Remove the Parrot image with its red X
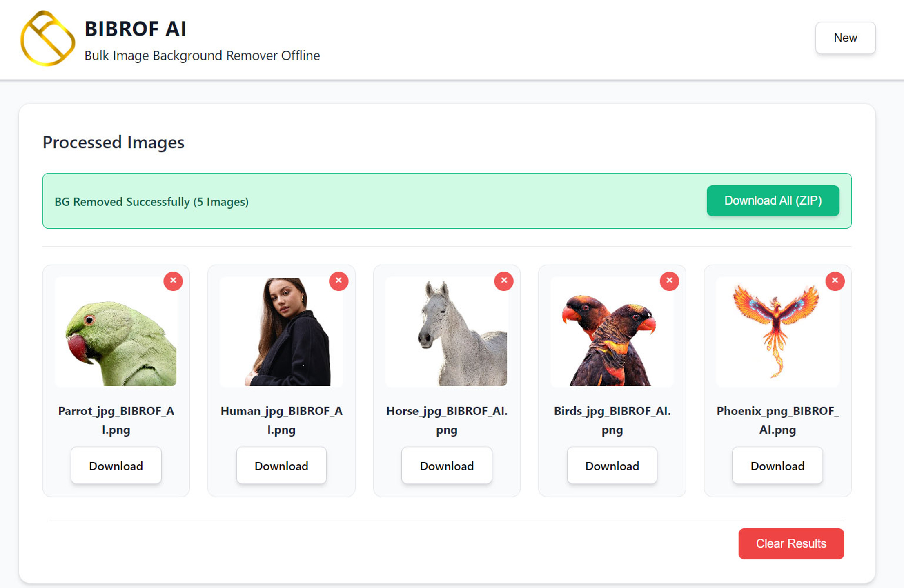The width and height of the screenshot is (904, 588). click(173, 281)
